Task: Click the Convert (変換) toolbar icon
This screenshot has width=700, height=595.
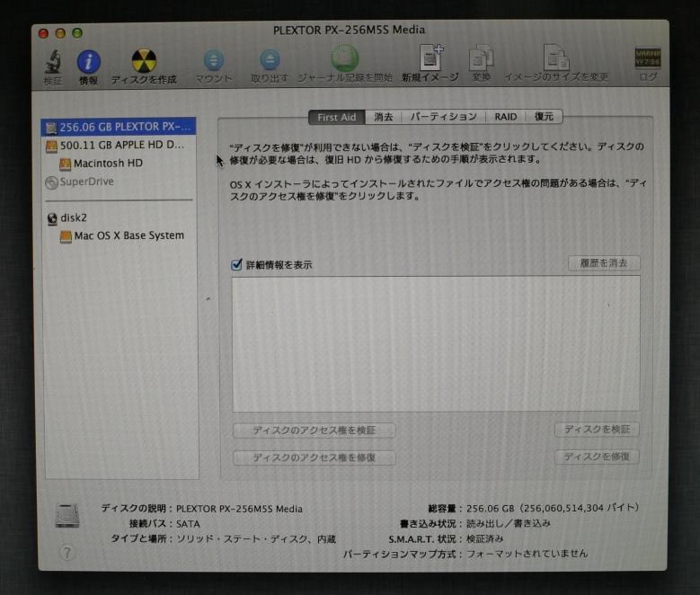Action: click(x=481, y=58)
